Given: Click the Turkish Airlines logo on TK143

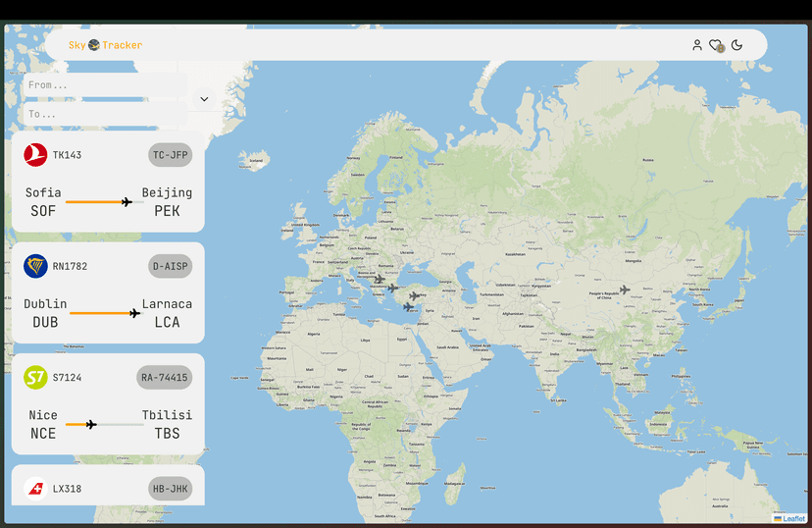Looking at the screenshot, I should coord(35,155).
